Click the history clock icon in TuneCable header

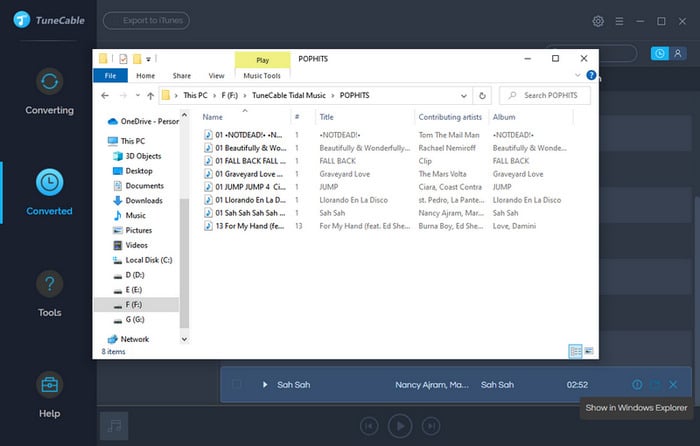click(x=659, y=54)
